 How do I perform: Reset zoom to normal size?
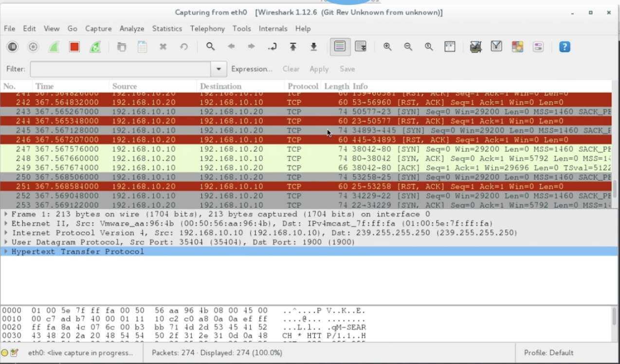click(429, 47)
